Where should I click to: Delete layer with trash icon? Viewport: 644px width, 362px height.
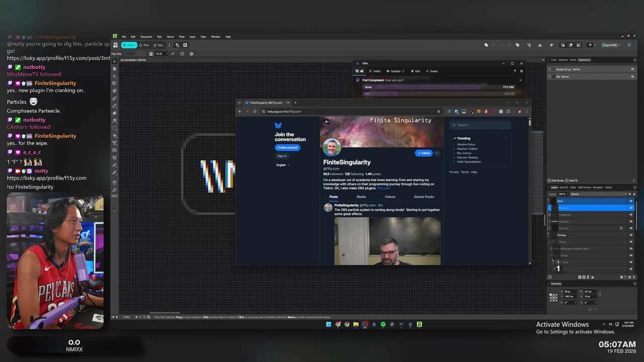coord(634,277)
